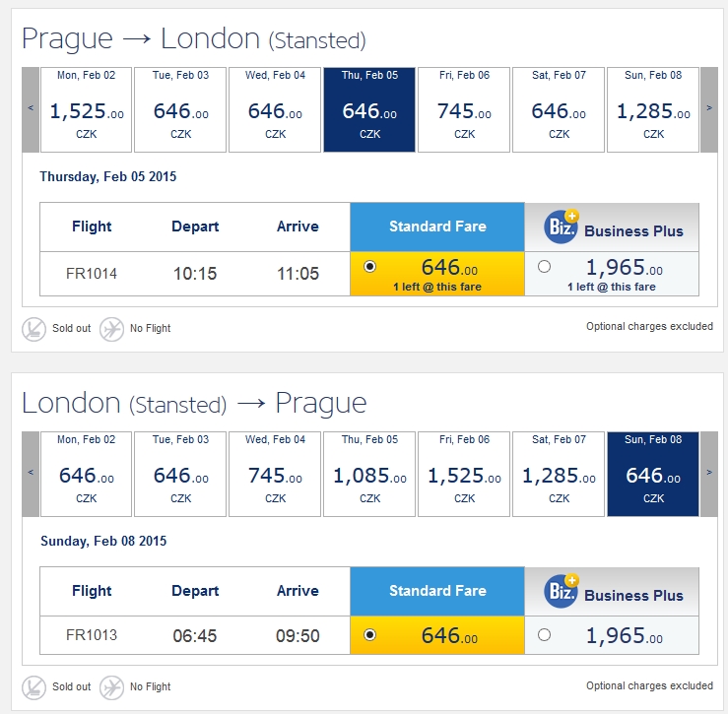The height and width of the screenshot is (714, 728).
Task: Show later dates for London to Prague
Action: (x=709, y=474)
